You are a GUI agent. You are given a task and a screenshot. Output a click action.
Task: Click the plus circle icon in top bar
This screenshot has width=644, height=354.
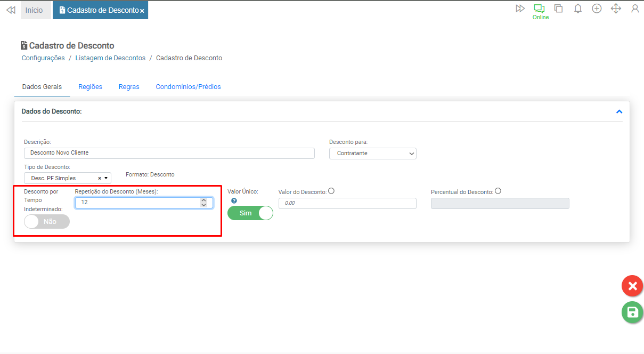597,9
